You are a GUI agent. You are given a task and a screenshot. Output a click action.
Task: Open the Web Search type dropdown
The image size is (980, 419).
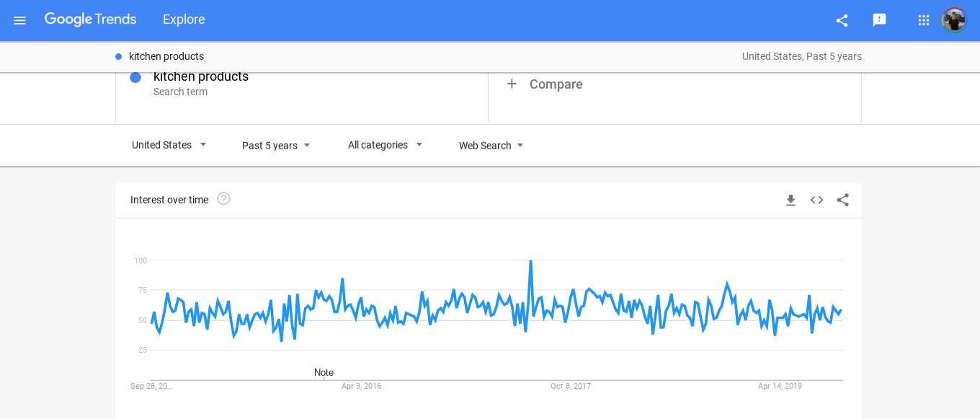click(491, 146)
